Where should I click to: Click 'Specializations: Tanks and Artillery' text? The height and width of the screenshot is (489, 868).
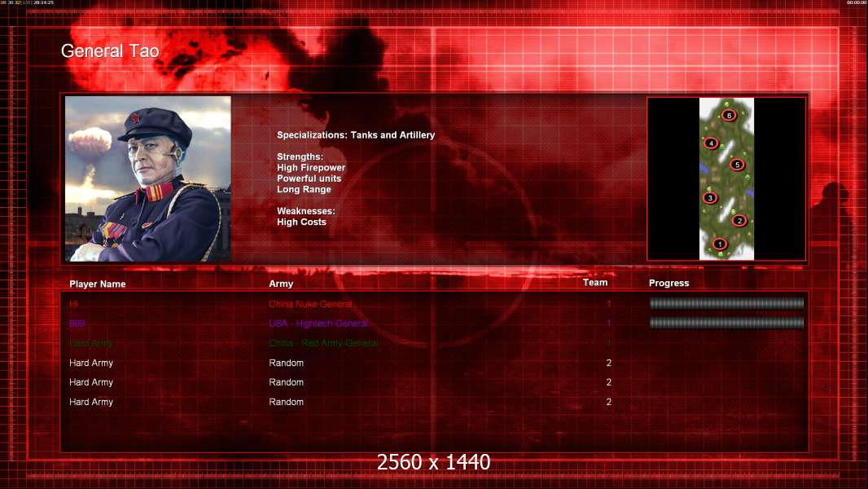[356, 135]
